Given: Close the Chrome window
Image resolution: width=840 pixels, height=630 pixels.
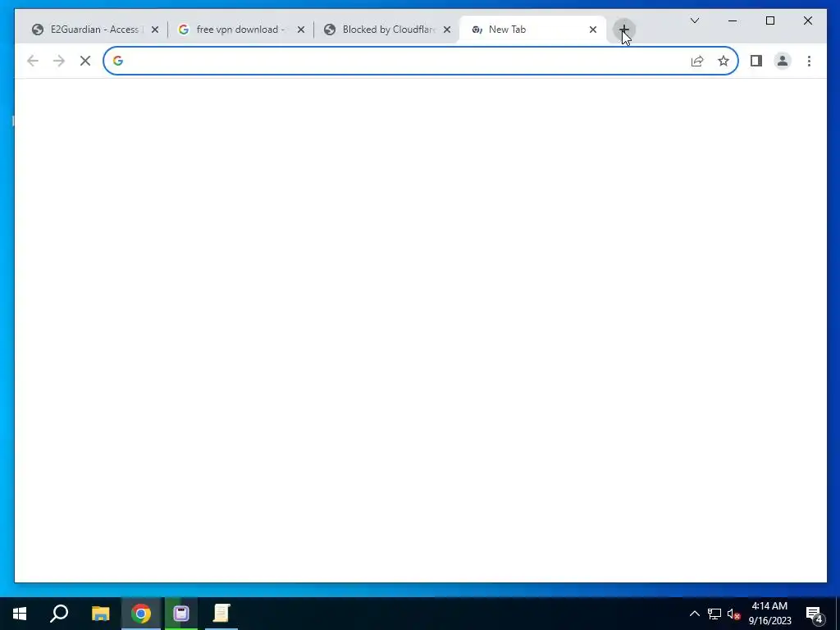Looking at the screenshot, I should point(808,21).
